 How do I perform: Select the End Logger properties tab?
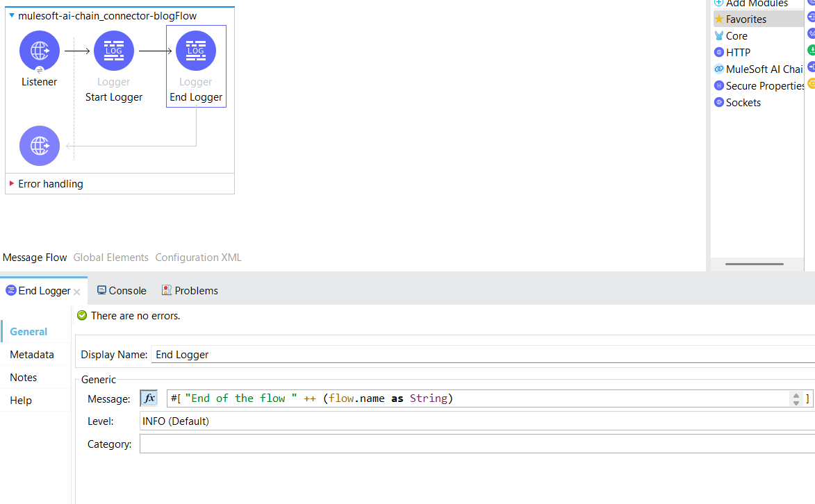tap(44, 291)
